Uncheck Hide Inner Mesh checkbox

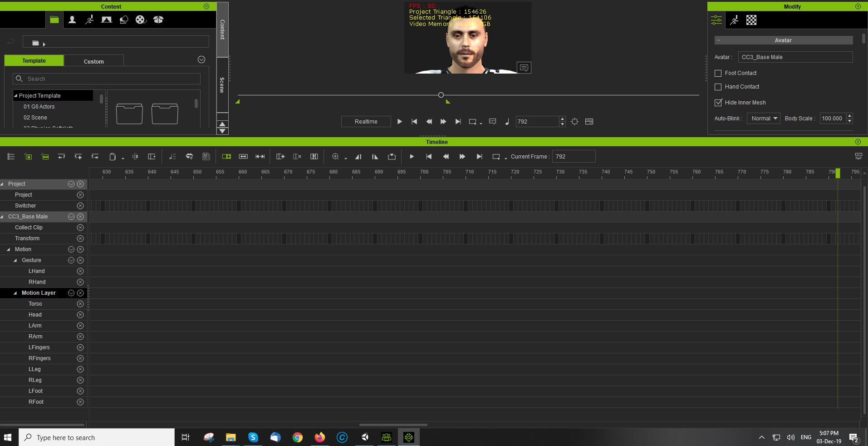click(x=718, y=103)
